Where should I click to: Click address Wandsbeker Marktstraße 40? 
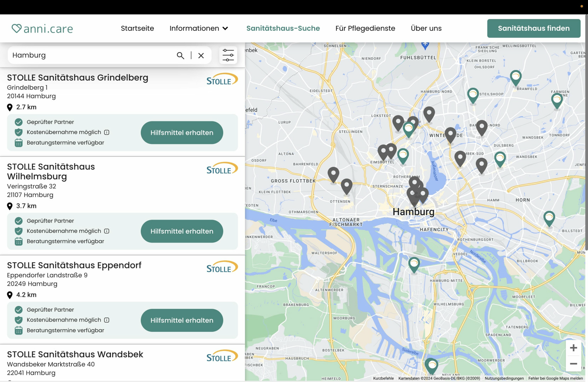[x=51, y=364]
